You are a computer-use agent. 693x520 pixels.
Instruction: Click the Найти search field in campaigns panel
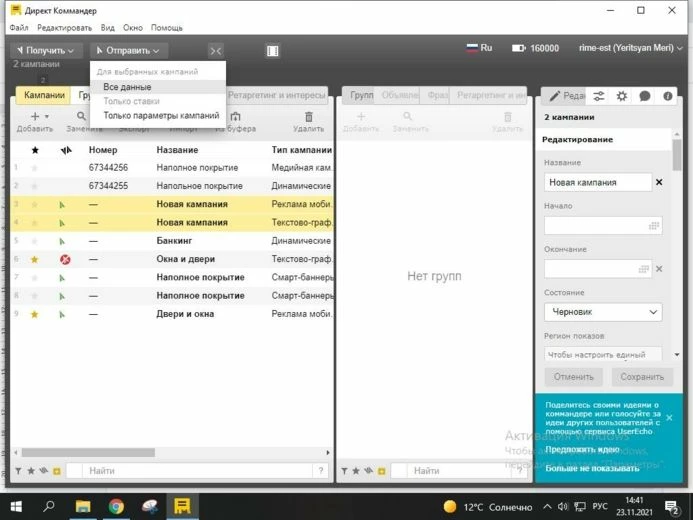click(x=199, y=471)
